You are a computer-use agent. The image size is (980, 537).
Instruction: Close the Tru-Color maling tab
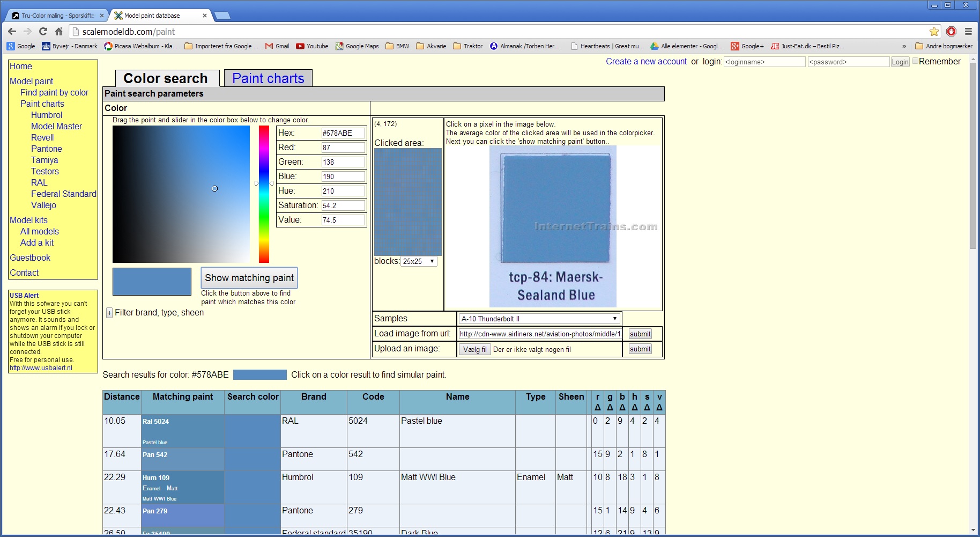coord(102,16)
